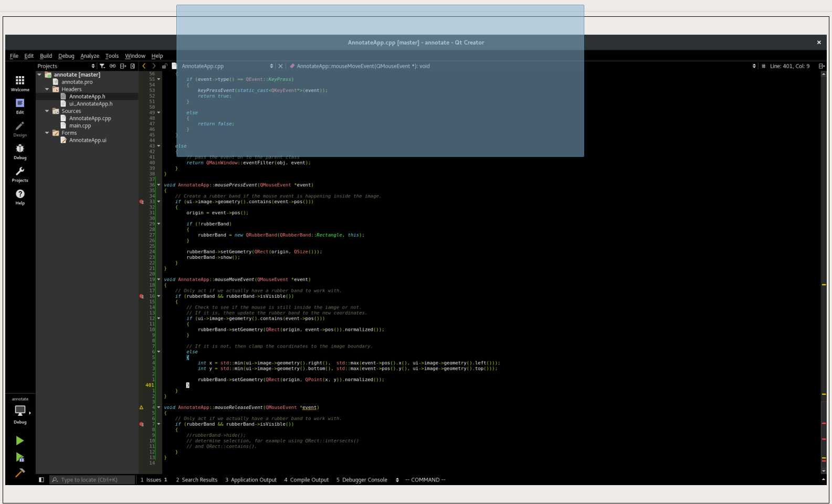The image size is (832, 504).
Task: Collapse the Sources folder
Action: (x=47, y=111)
